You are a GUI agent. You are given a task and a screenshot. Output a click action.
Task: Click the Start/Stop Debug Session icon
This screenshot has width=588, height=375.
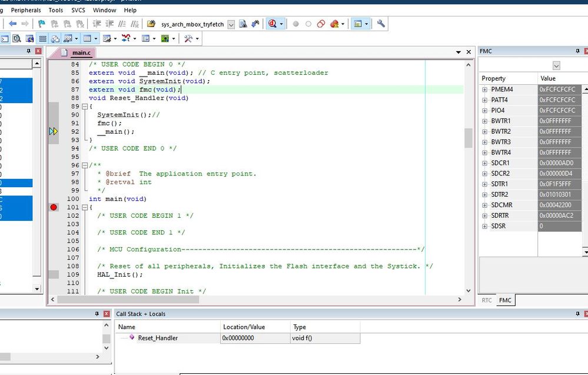click(x=273, y=24)
